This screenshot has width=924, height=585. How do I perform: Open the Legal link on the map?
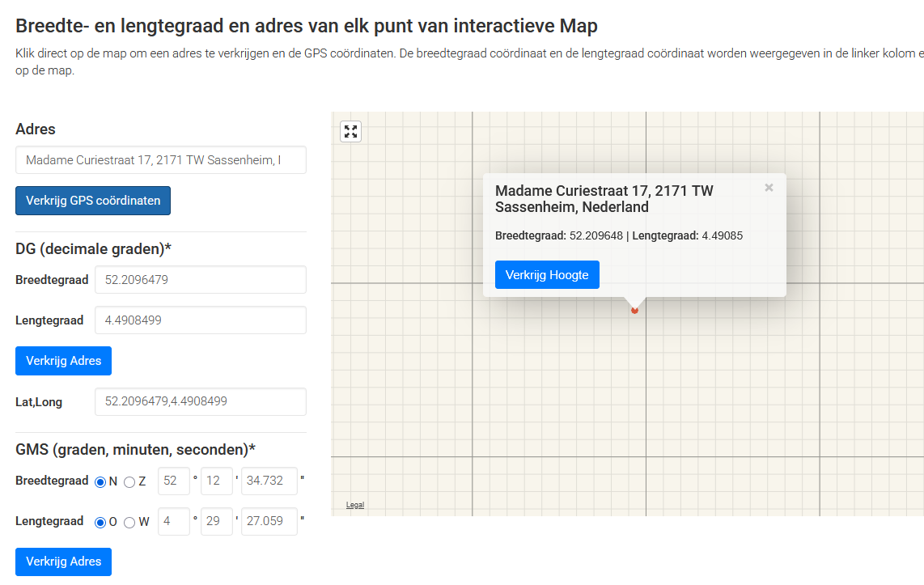[355, 505]
